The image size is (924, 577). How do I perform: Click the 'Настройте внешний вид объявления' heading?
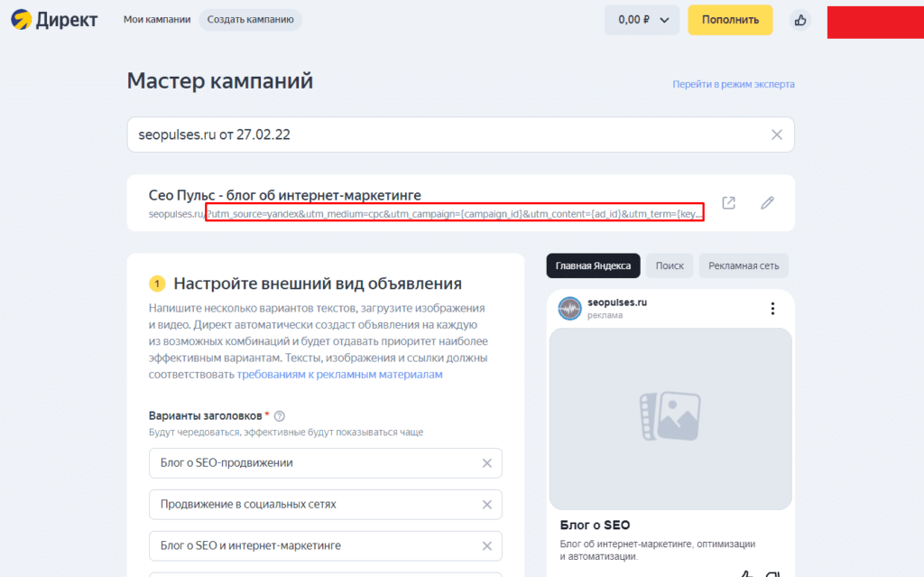[318, 284]
